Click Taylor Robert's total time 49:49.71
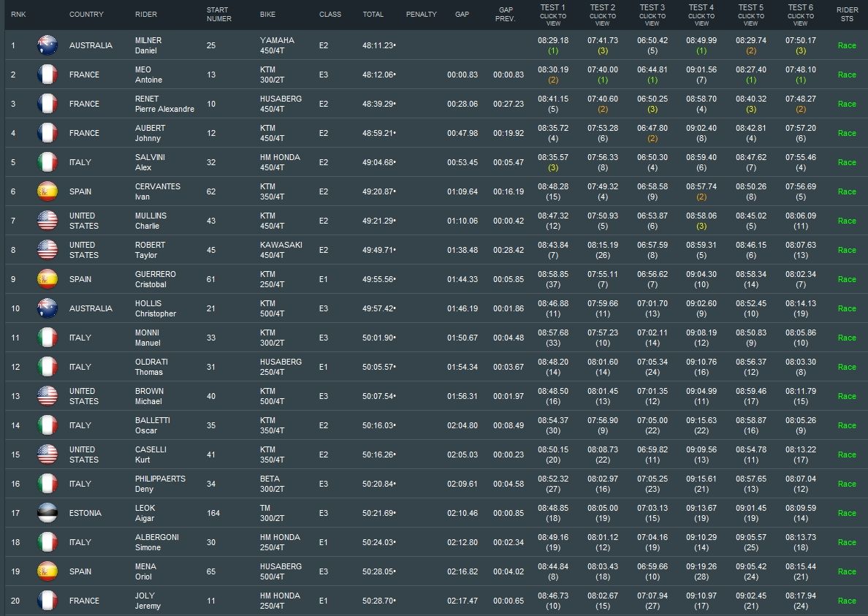This screenshot has height=616, width=868. point(379,250)
